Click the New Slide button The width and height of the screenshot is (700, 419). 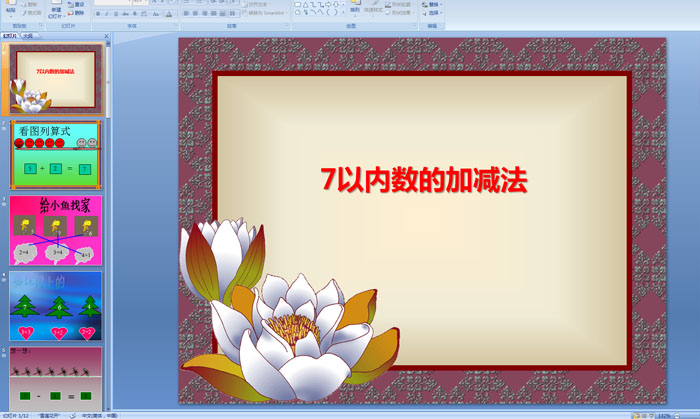[56, 10]
